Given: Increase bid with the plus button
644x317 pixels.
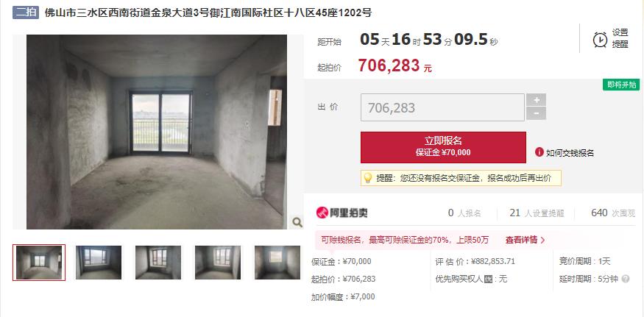Looking at the screenshot, I should 536,100.
